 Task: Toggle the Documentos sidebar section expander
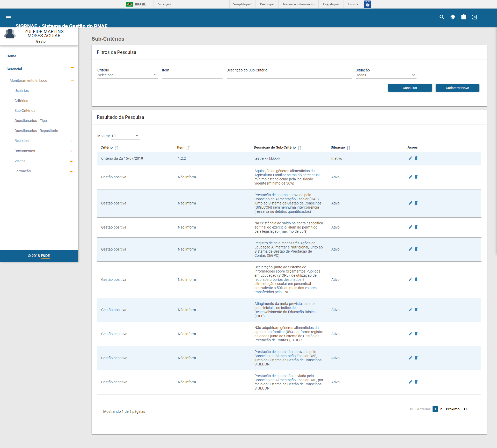tap(71, 151)
